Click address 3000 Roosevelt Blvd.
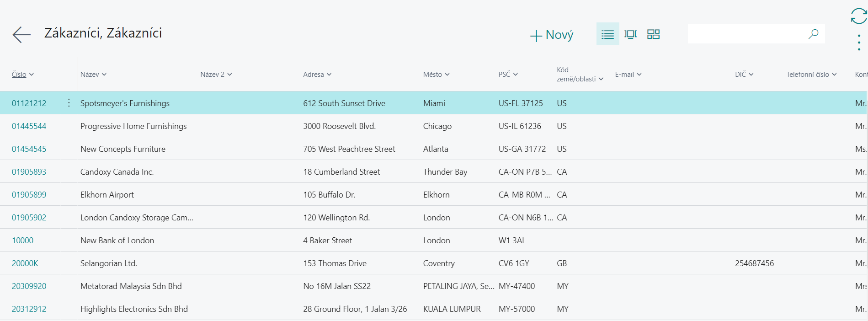 tap(340, 126)
